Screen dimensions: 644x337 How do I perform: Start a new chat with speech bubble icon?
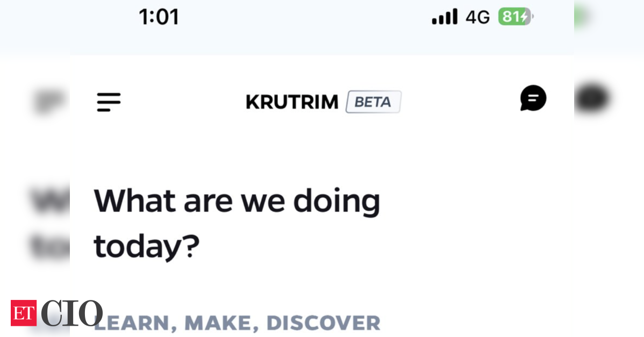533,98
